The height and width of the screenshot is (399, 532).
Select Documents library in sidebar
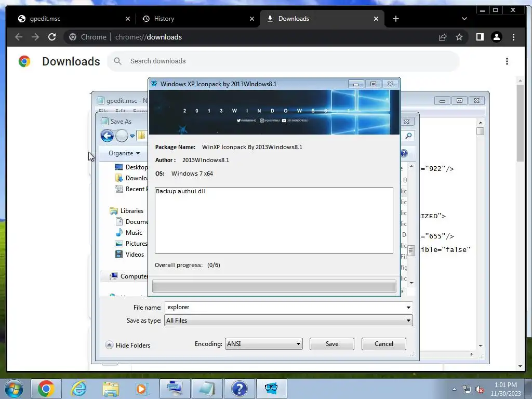(x=131, y=221)
